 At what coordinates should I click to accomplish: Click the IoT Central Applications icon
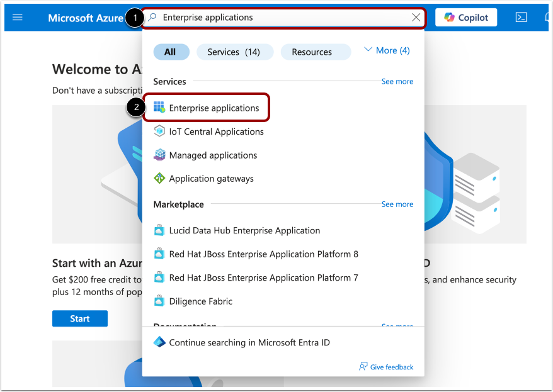point(159,131)
